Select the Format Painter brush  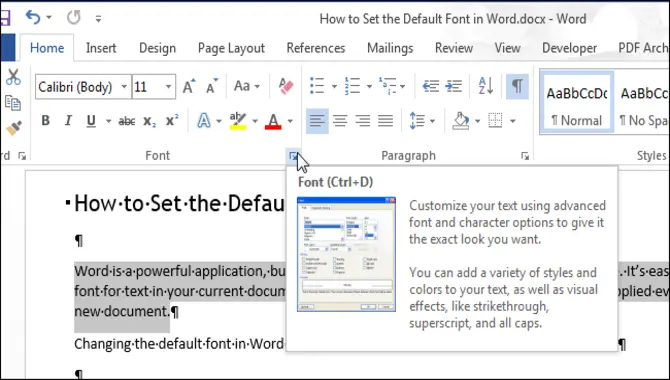pos(13,128)
